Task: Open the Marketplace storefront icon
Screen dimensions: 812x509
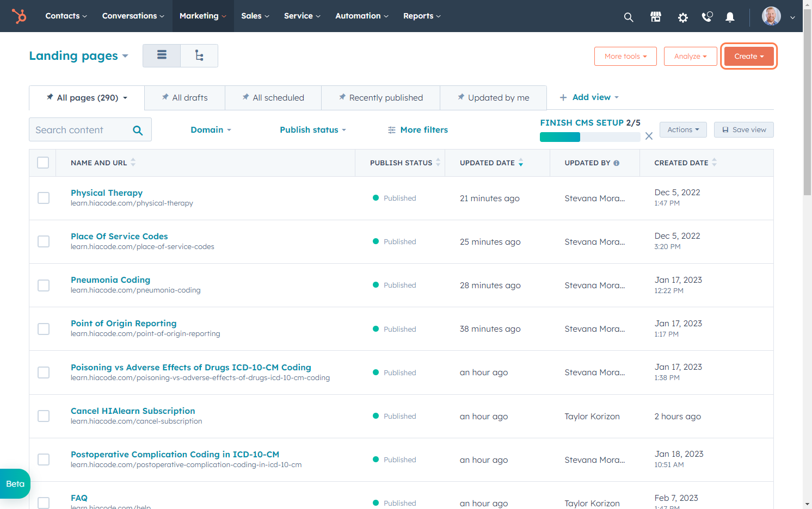Action: (x=656, y=17)
